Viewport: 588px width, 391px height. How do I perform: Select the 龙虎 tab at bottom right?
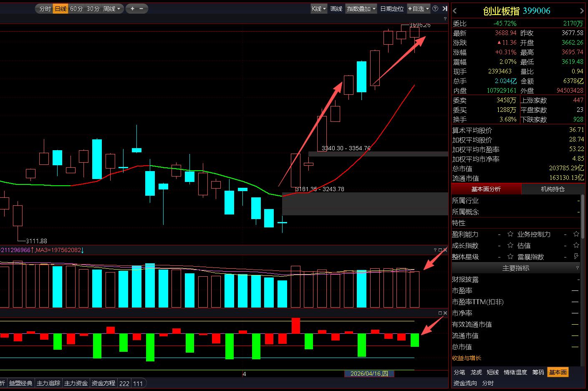[x=476, y=372]
